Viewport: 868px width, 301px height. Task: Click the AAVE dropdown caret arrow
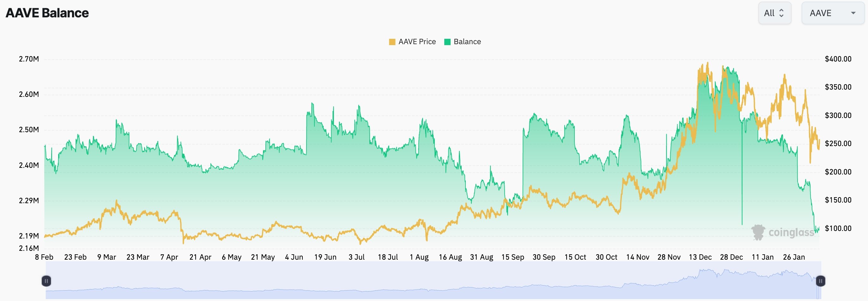[853, 13]
